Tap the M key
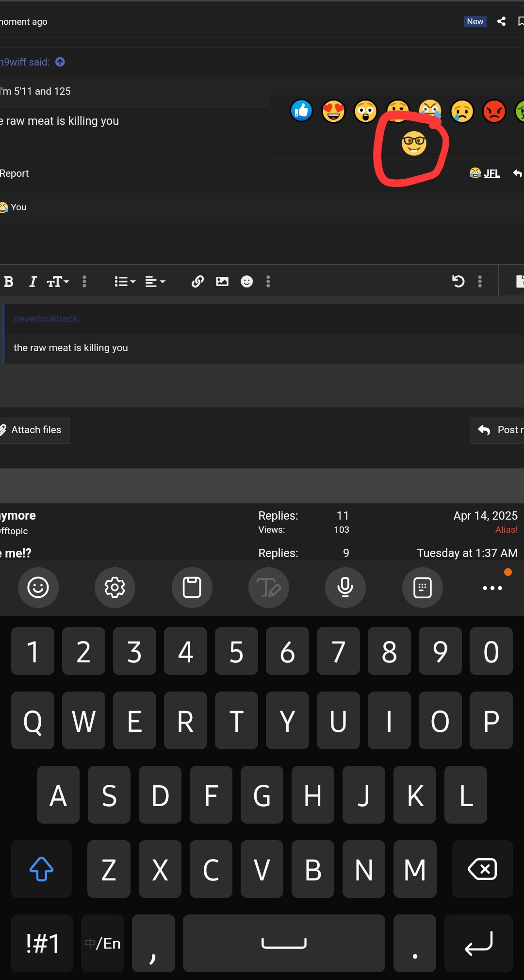Image resolution: width=524 pixels, height=980 pixels. (x=415, y=869)
